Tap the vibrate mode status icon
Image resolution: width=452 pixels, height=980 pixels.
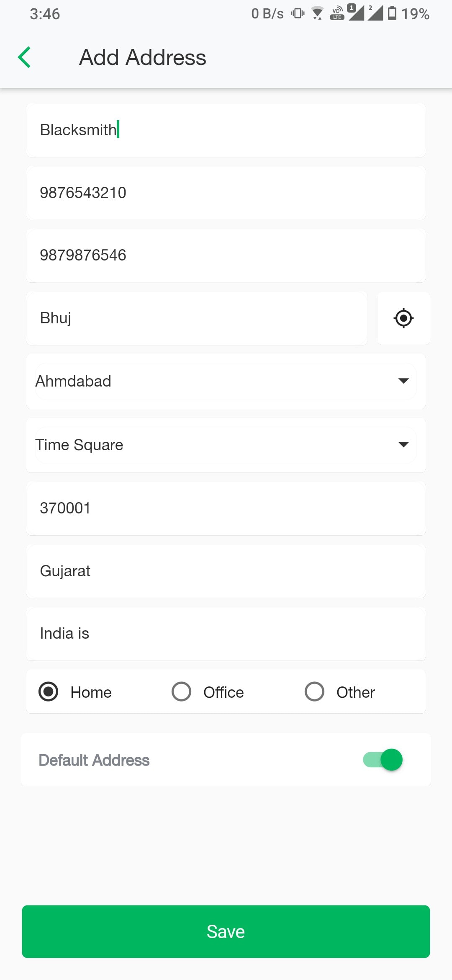point(298,13)
